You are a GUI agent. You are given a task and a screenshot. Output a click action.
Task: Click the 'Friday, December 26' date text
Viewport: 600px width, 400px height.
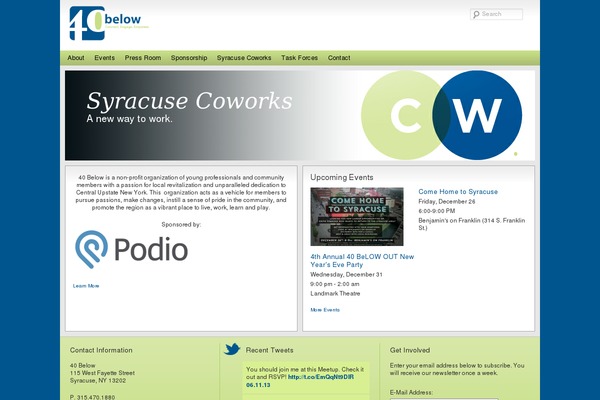[447, 201]
